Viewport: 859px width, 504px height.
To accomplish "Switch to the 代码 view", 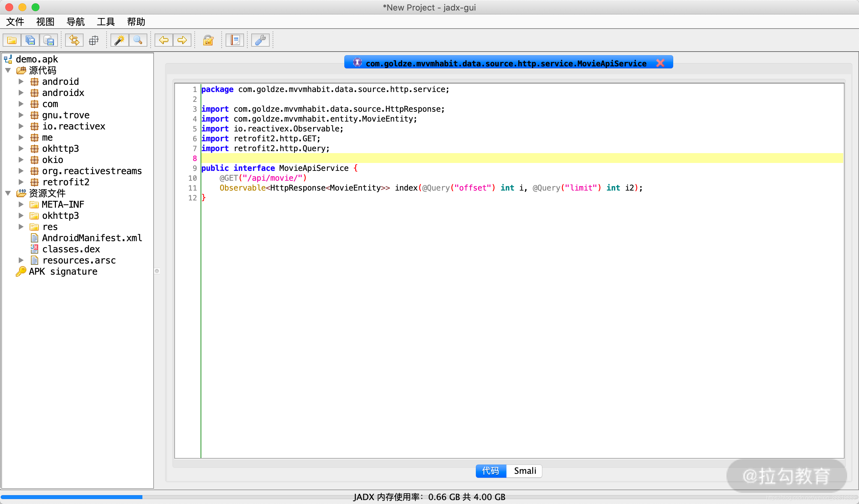I will pos(491,470).
